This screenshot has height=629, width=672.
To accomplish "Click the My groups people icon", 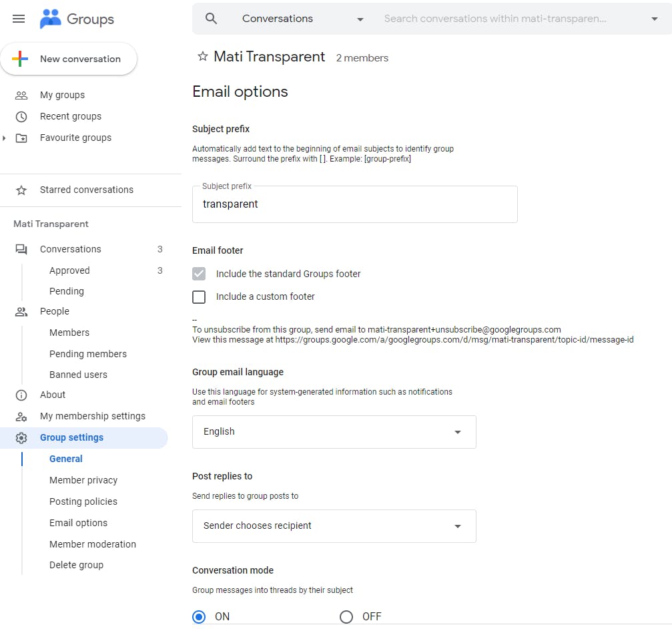I will point(21,95).
